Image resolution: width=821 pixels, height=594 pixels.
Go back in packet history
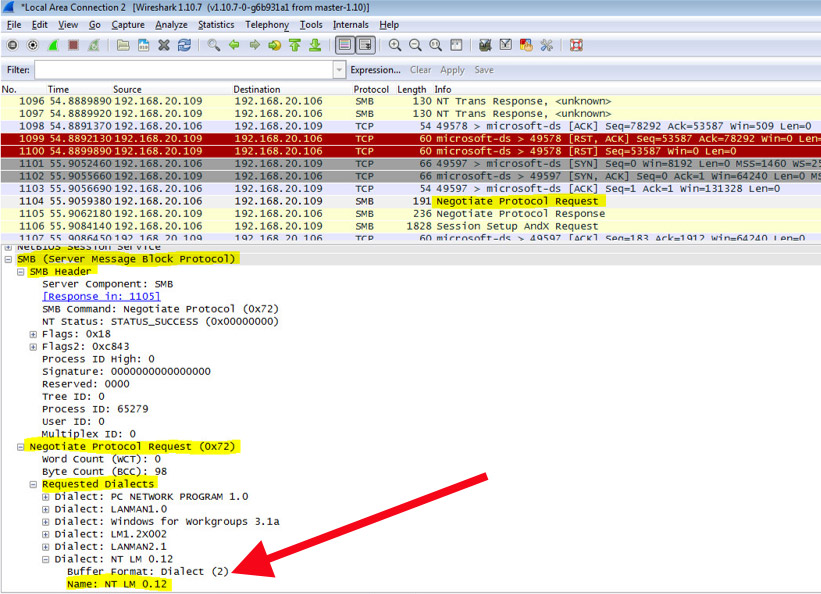pos(234,46)
